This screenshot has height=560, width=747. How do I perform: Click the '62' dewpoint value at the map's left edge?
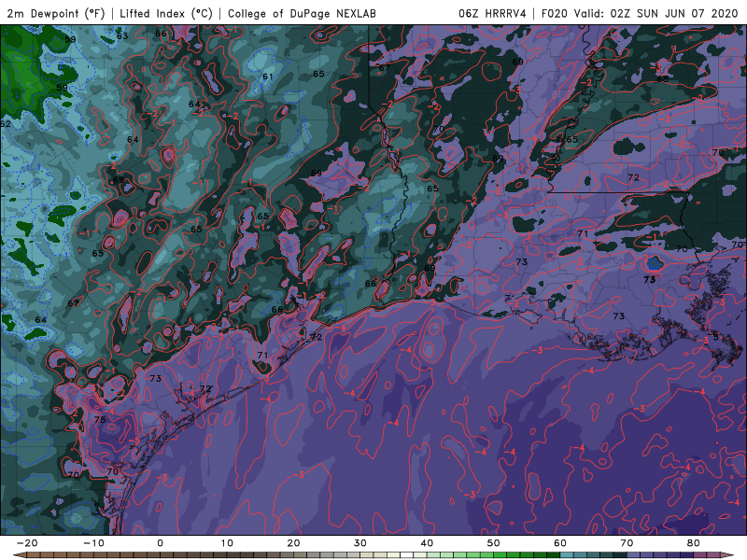pyautogui.click(x=6, y=124)
